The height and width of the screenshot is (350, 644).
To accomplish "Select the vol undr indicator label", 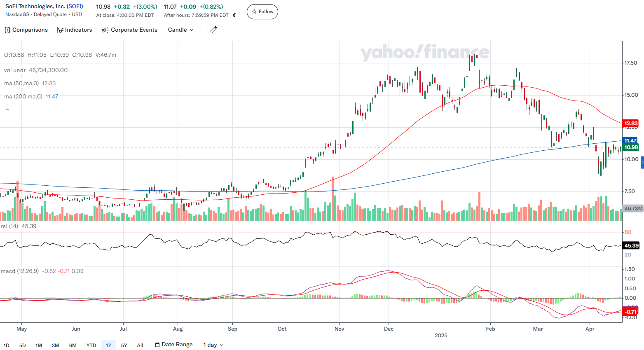I will [x=15, y=70].
